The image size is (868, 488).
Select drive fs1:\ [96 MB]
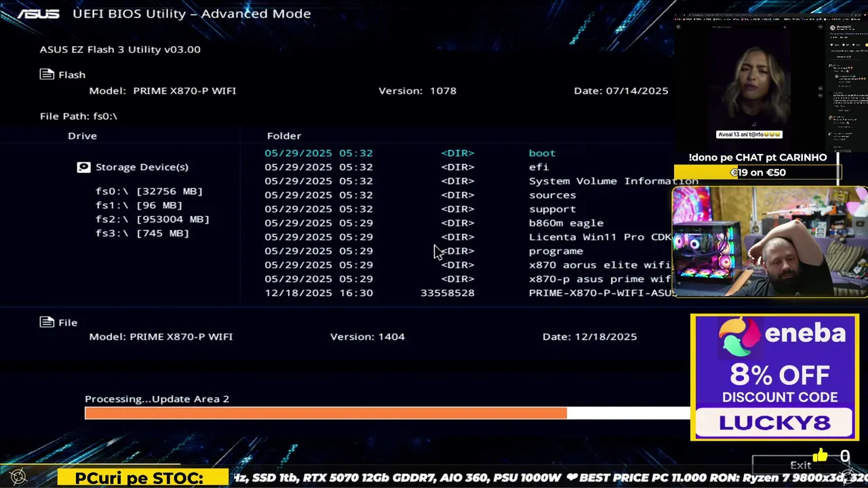tap(139, 205)
